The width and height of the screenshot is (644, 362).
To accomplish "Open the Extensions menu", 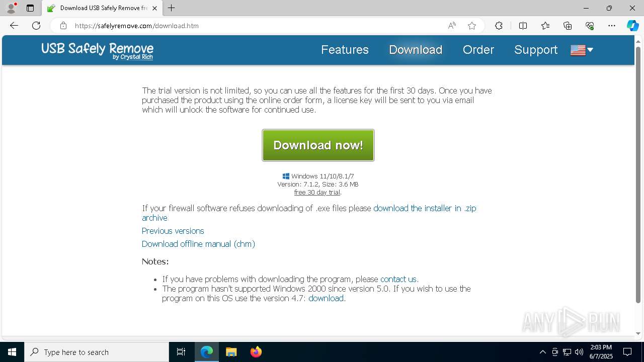I will pos(499,26).
